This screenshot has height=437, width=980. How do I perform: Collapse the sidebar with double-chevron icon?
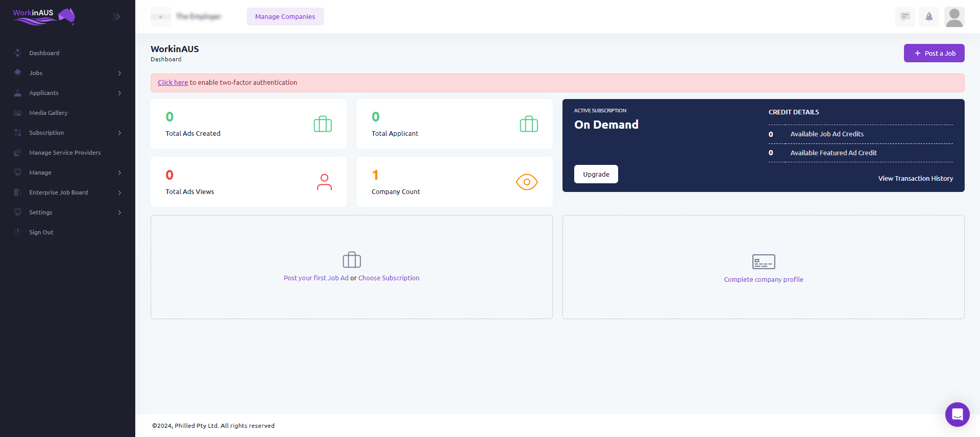click(116, 16)
